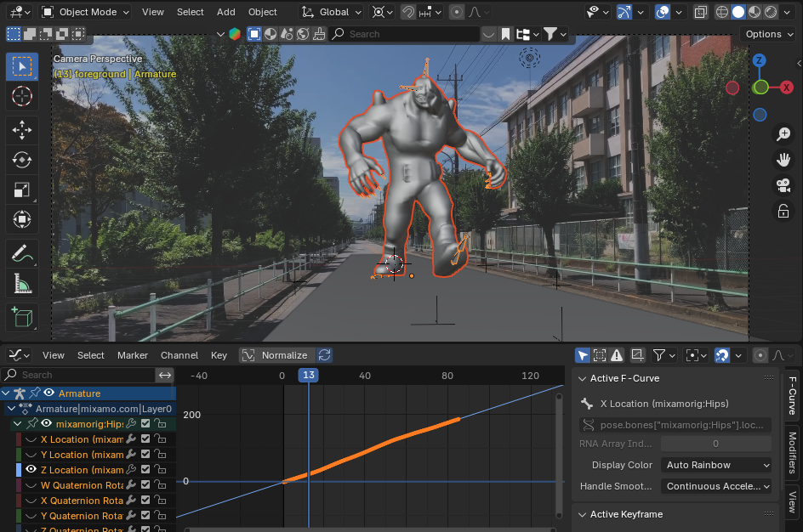Toggle camera view with the camera icon
The width and height of the screenshot is (803, 532).
783,185
